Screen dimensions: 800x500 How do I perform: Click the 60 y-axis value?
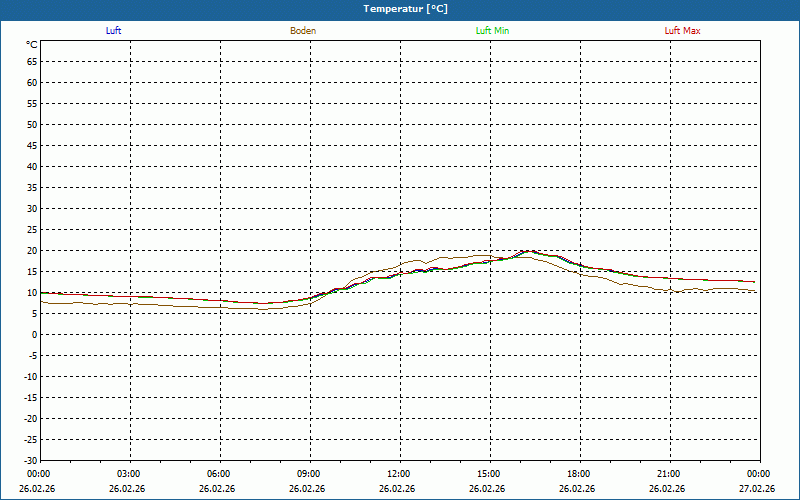tap(32, 83)
